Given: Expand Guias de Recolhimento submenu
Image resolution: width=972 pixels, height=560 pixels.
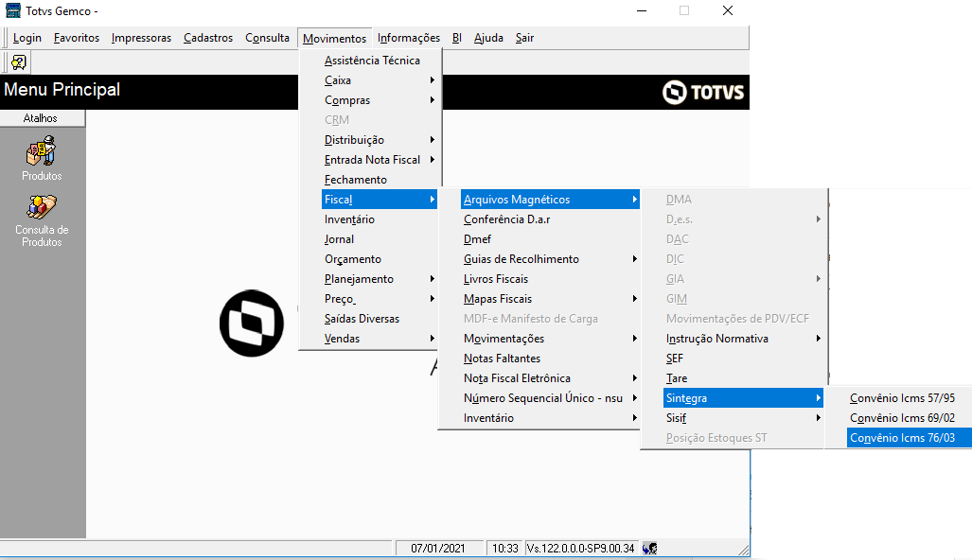Looking at the screenshot, I should point(551,258).
